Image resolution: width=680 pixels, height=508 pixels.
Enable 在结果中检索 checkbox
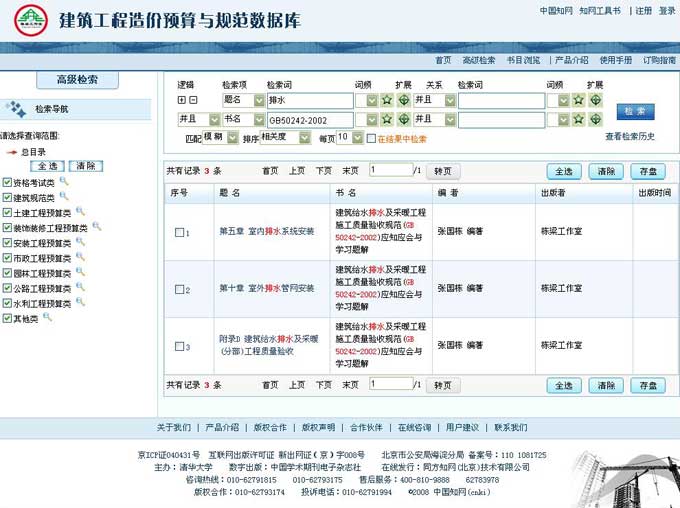370,139
